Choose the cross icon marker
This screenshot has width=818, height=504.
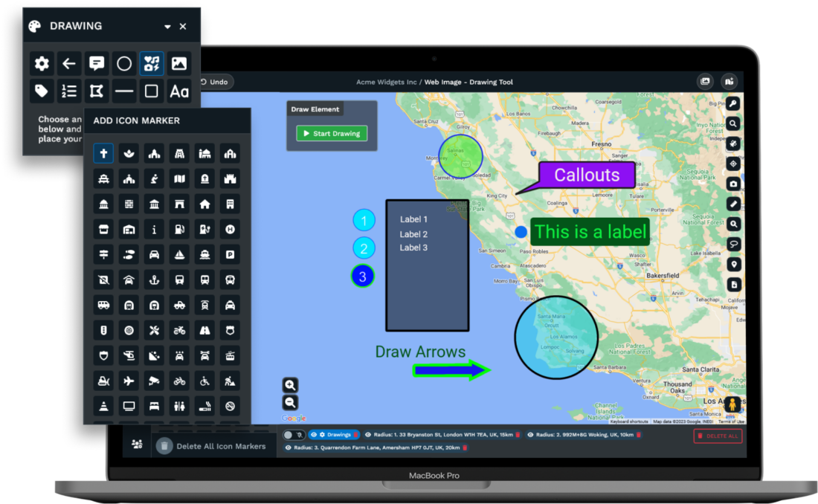[103, 153]
